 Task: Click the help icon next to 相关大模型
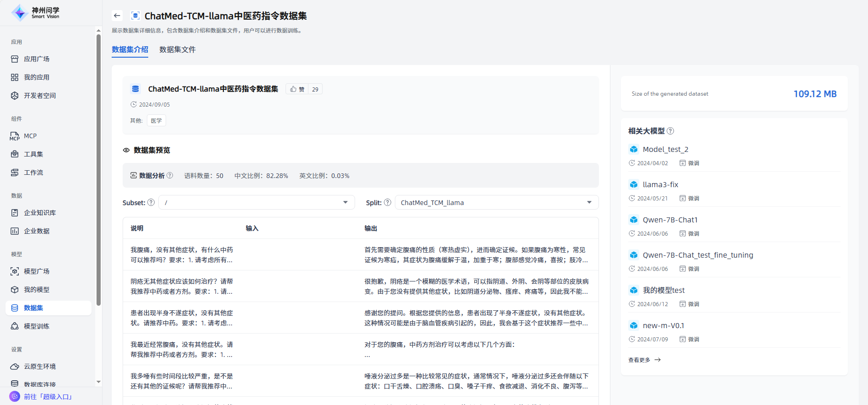670,131
